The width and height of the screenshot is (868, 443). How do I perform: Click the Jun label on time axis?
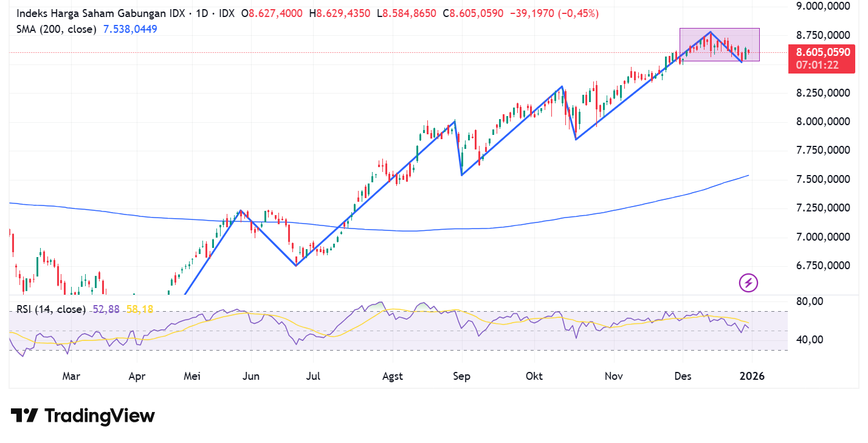tap(250, 376)
